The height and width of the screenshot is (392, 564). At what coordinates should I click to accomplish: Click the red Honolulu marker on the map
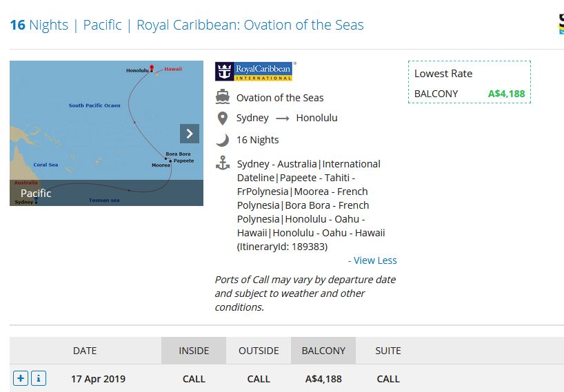point(152,68)
